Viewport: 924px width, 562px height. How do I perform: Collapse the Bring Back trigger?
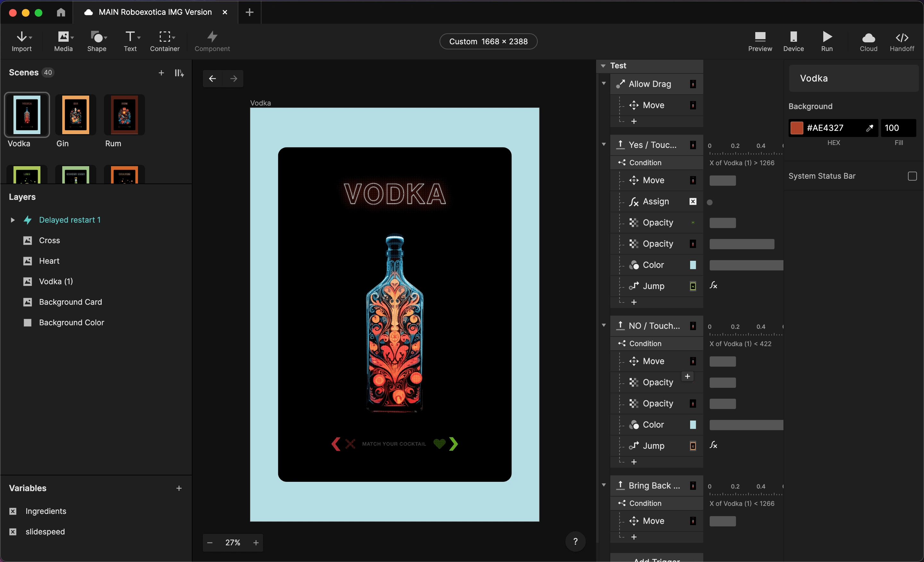click(604, 485)
